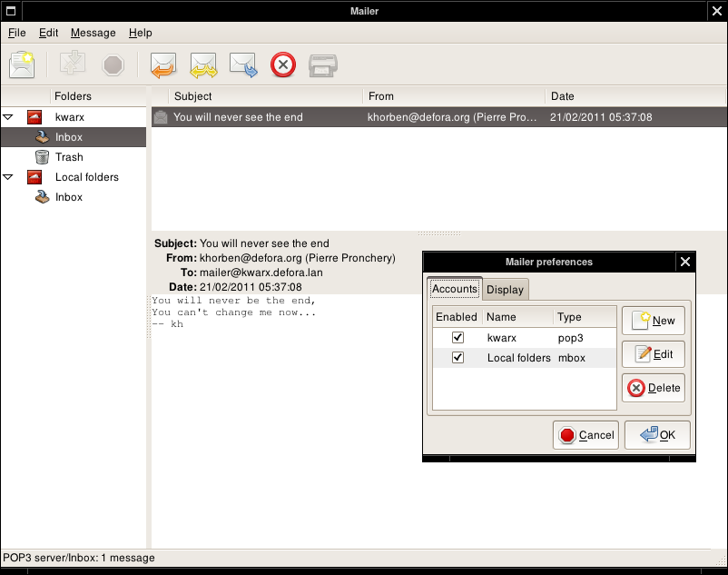The height and width of the screenshot is (575, 728).
Task: Disable the Local folders account checkbox
Action: click(x=457, y=358)
